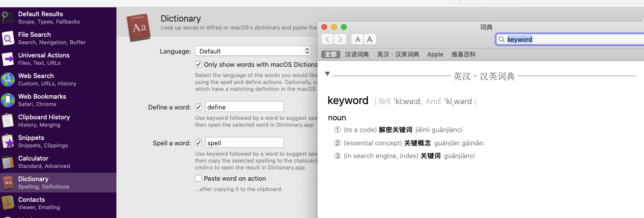644x218 pixels.
Task: Click the noun part-of-speech label
Action: coord(337,117)
